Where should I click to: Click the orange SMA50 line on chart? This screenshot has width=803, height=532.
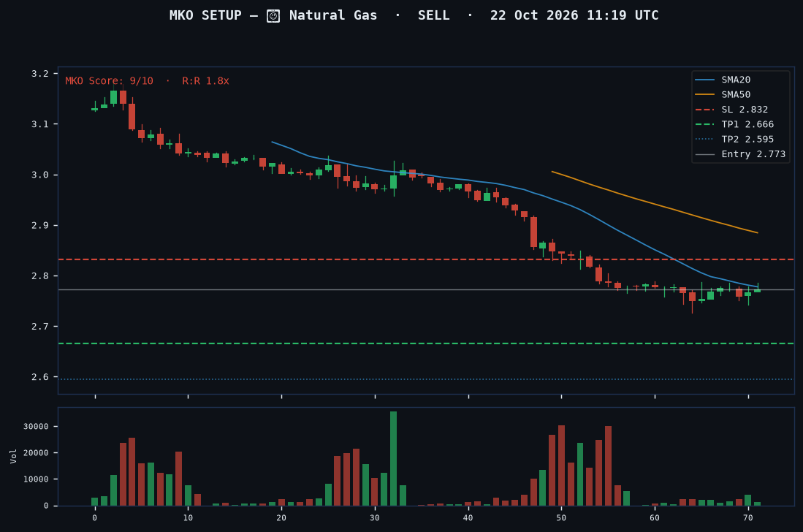click(655, 204)
